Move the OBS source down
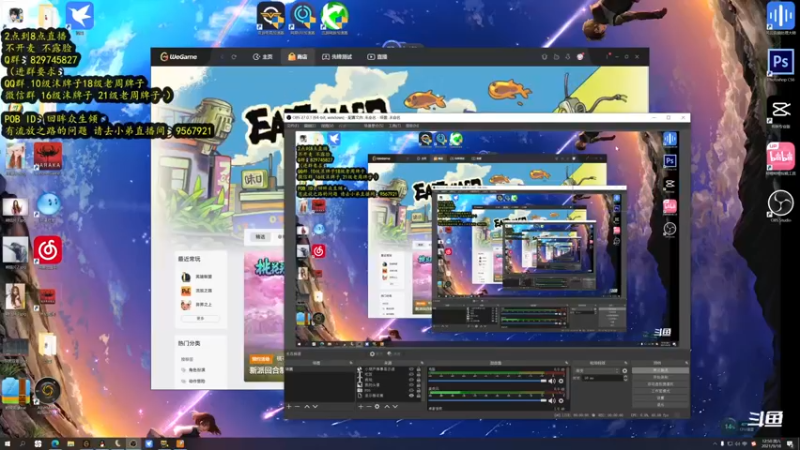The width and height of the screenshot is (800, 450). point(395,407)
